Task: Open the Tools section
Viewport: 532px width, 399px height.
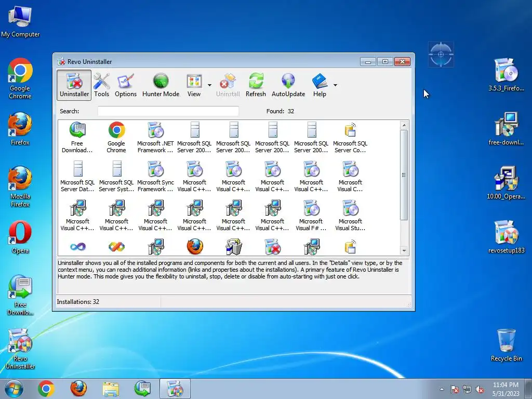Action: click(101, 85)
